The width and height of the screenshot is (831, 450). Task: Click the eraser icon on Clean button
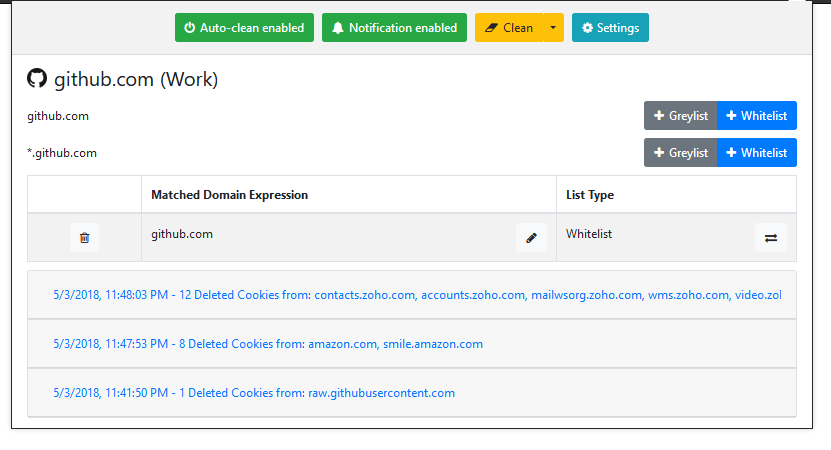pos(491,28)
